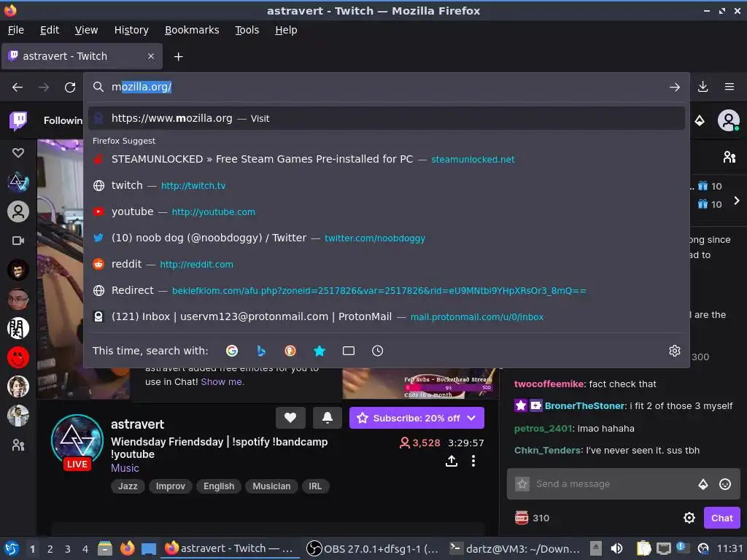This screenshot has width=747, height=560.
Task: Click the Show me. emotes link
Action: (222, 381)
